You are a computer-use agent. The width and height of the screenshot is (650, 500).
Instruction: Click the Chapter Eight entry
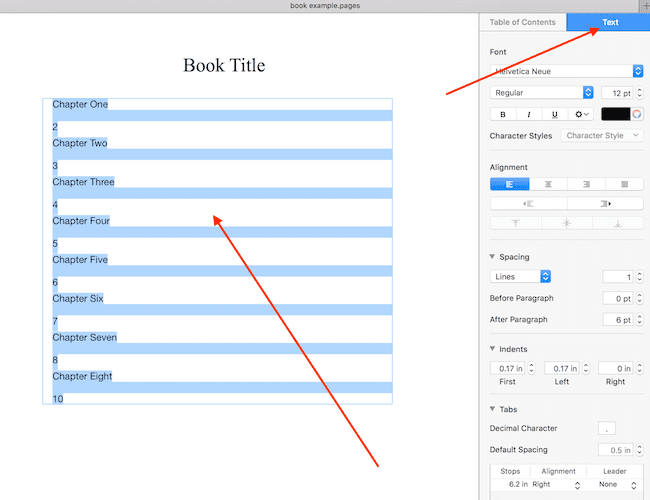pyautogui.click(x=82, y=376)
